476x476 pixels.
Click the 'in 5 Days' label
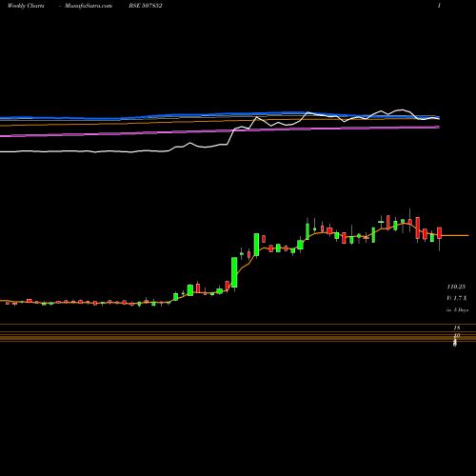point(457,310)
